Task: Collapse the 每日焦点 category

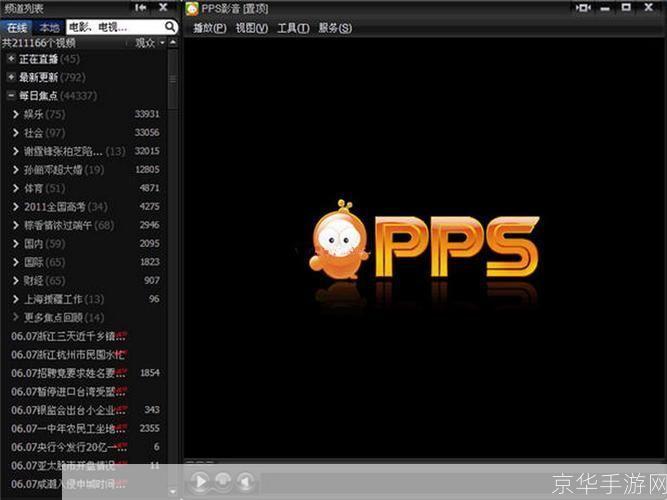Action: pos(11,95)
